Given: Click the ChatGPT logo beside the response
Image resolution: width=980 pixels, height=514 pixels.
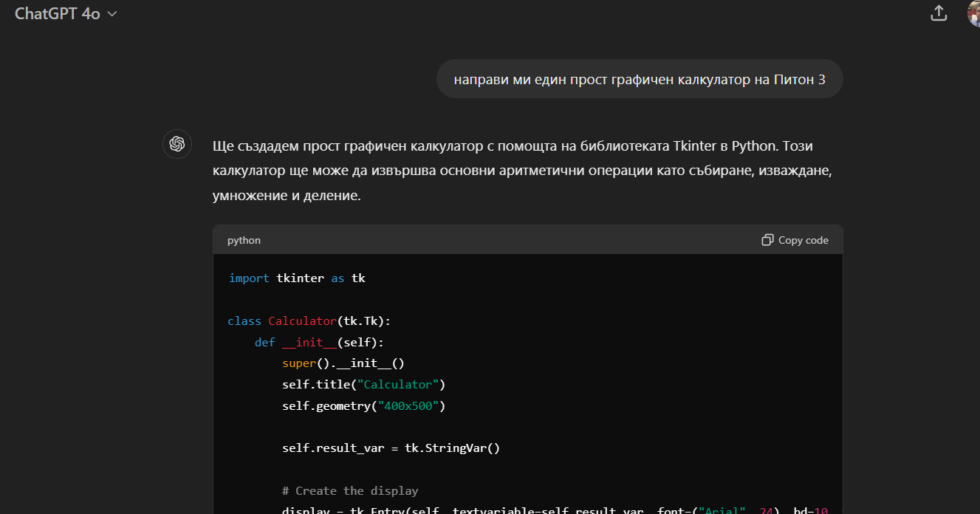Looking at the screenshot, I should point(177,144).
